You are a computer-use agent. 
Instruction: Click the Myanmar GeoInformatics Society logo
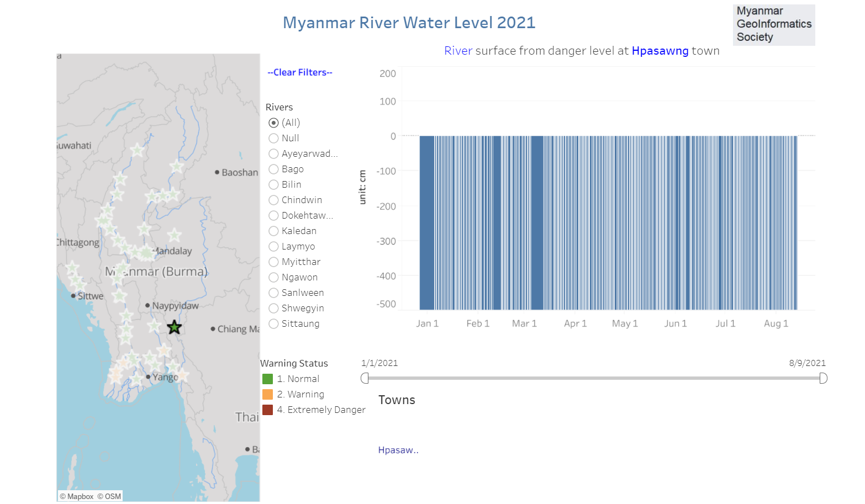point(773,24)
